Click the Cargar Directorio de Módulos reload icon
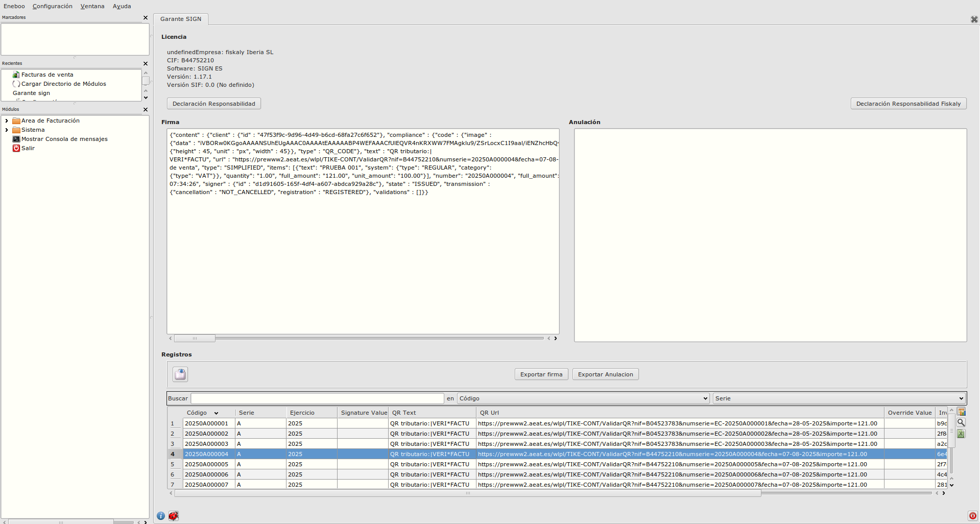The height and width of the screenshot is (524, 980). point(16,84)
